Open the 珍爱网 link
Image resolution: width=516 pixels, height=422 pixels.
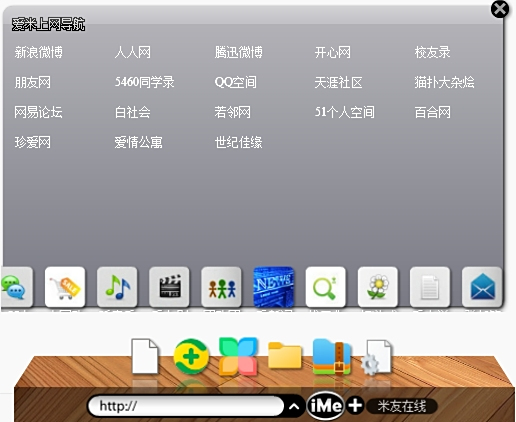point(33,143)
